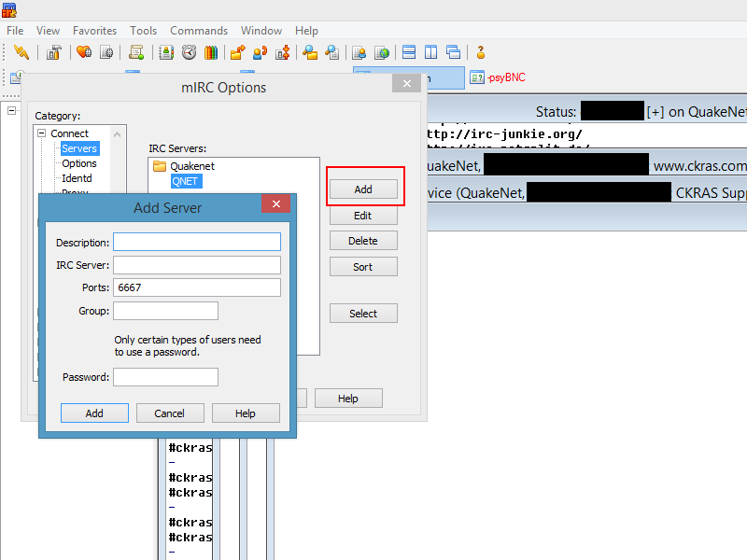Image resolution: width=747 pixels, height=560 pixels.
Task: Click Cancel in Add Server dialog
Action: coord(170,413)
